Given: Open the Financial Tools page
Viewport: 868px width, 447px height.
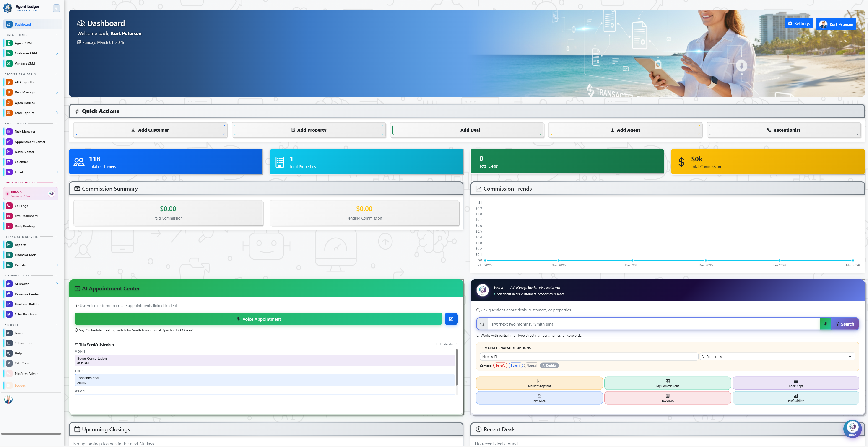Looking at the screenshot, I should pyautogui.click(x=25, y=255).
